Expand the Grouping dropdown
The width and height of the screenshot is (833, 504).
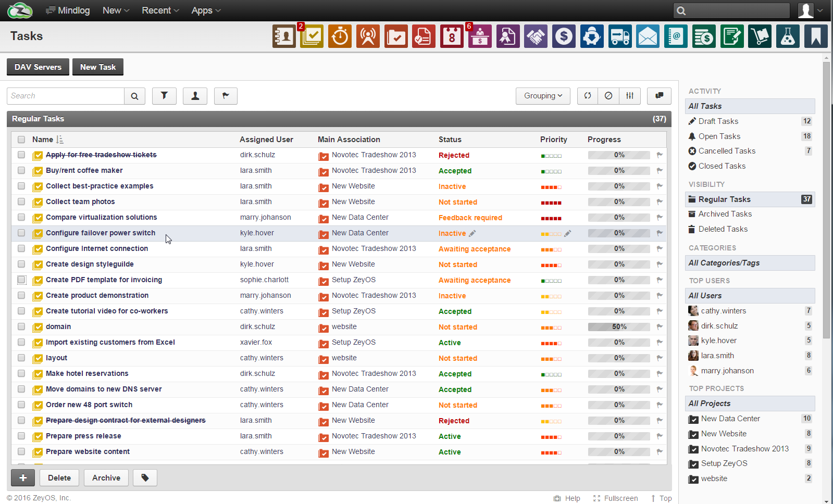543,96
